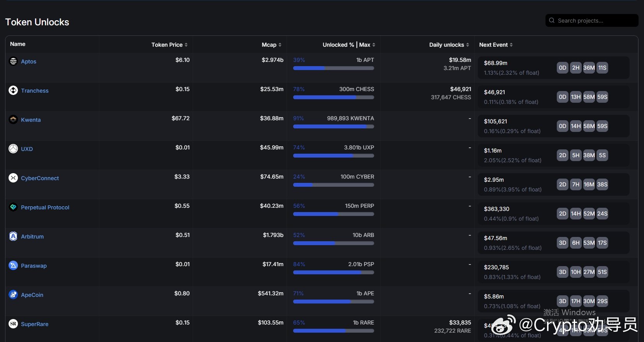Click the Aptos 36M countdown badge
Screen dimensions: 644x342
(x=589, y=68)
